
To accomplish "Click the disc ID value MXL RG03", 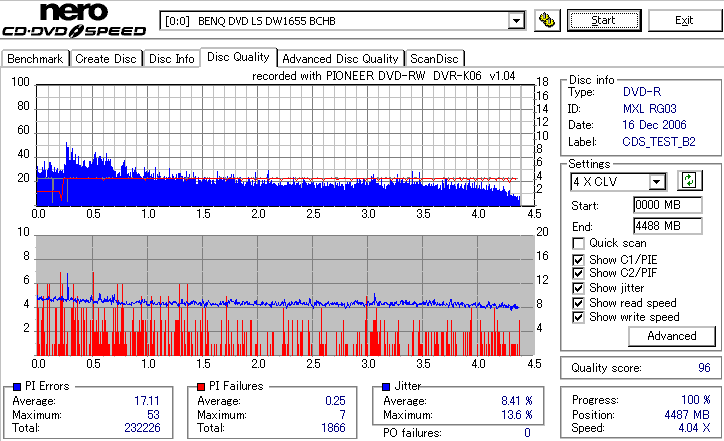I will click(650, 109).
